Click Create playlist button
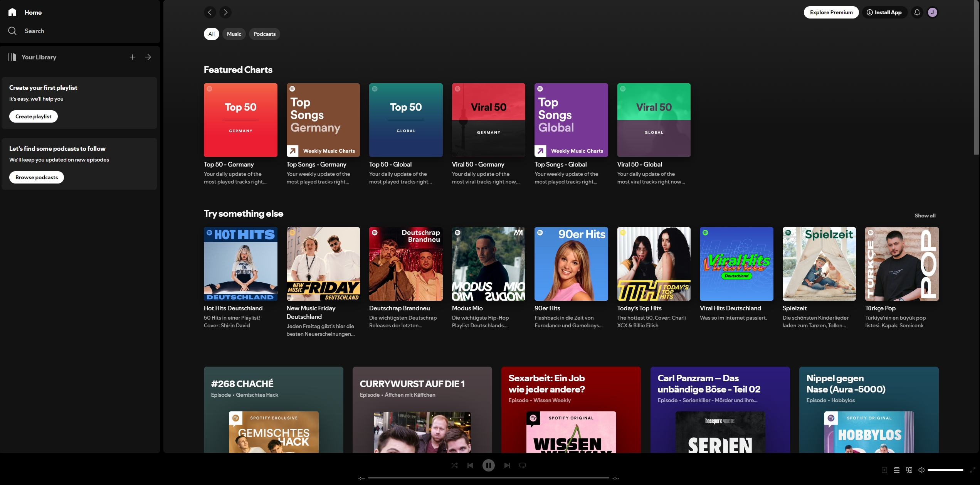Screen dimensions: 980x485 [33, 117]
